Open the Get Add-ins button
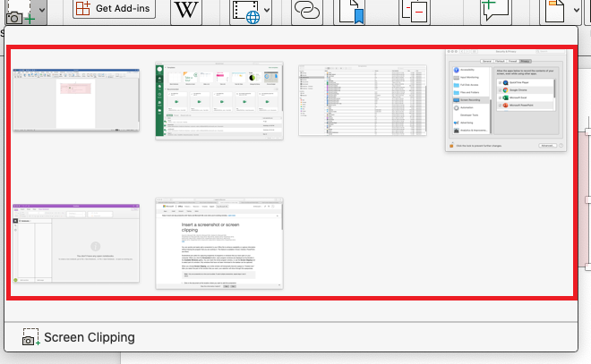591x364 pixels. pos(114,9)
